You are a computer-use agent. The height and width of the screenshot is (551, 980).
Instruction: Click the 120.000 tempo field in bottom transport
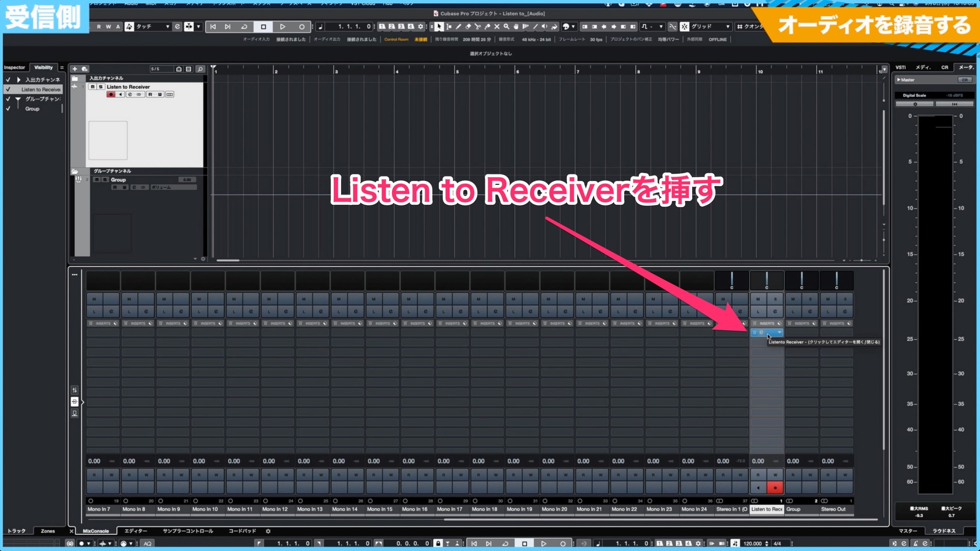[x=753, y=543]
